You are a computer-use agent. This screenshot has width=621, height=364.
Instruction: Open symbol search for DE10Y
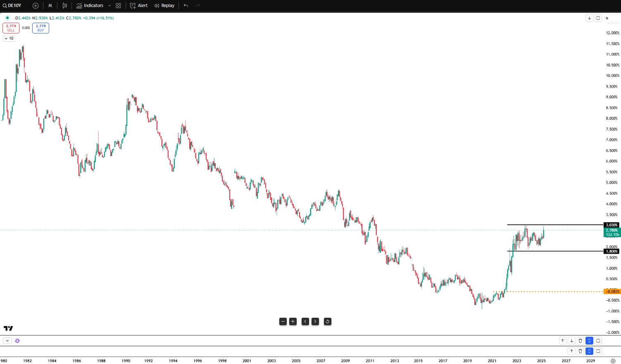click(12, 5)
